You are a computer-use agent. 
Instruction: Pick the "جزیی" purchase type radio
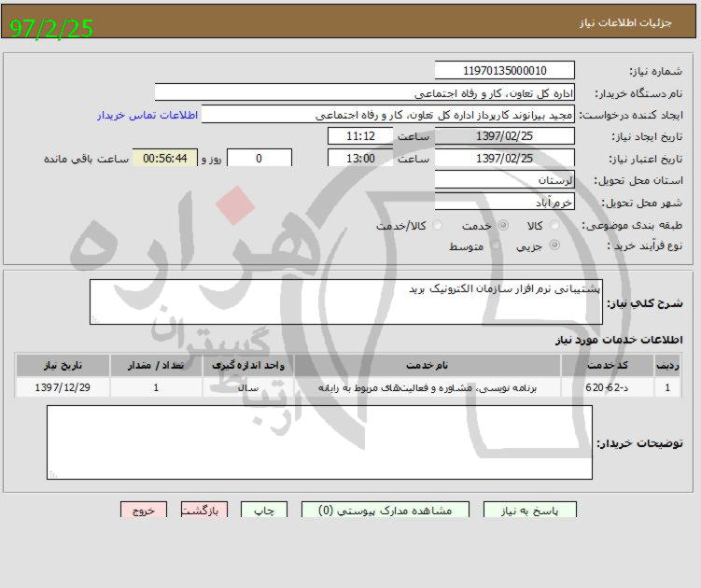tap(555, 245)
